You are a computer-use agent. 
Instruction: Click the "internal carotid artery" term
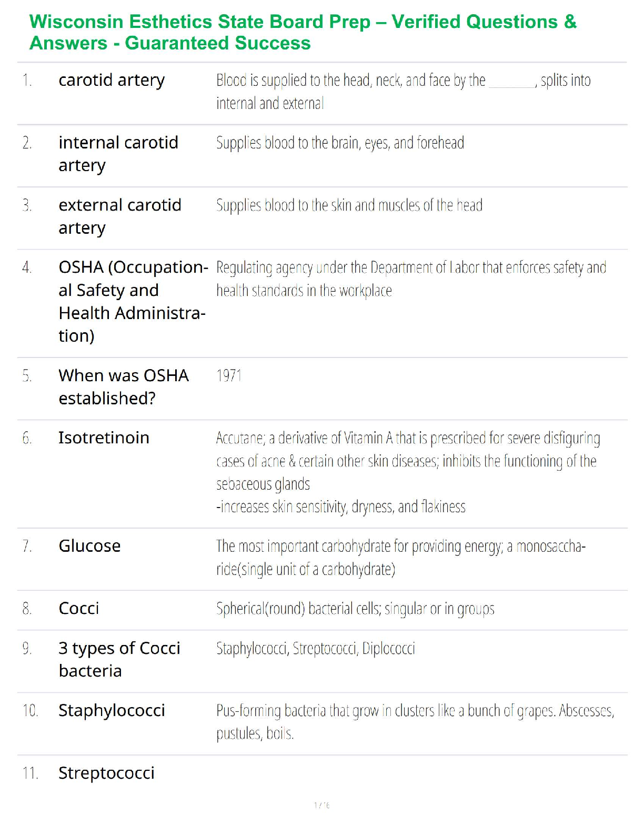coord(118,154)
